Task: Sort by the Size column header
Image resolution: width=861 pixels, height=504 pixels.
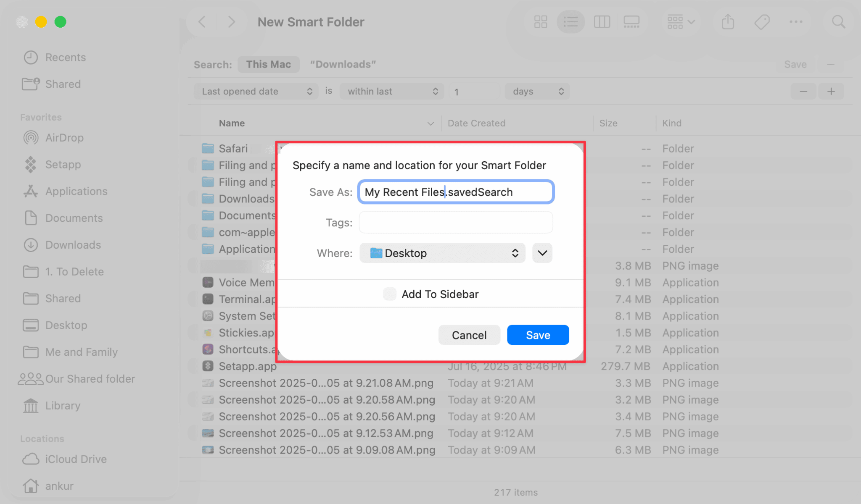Action: [x=608, y=123]
